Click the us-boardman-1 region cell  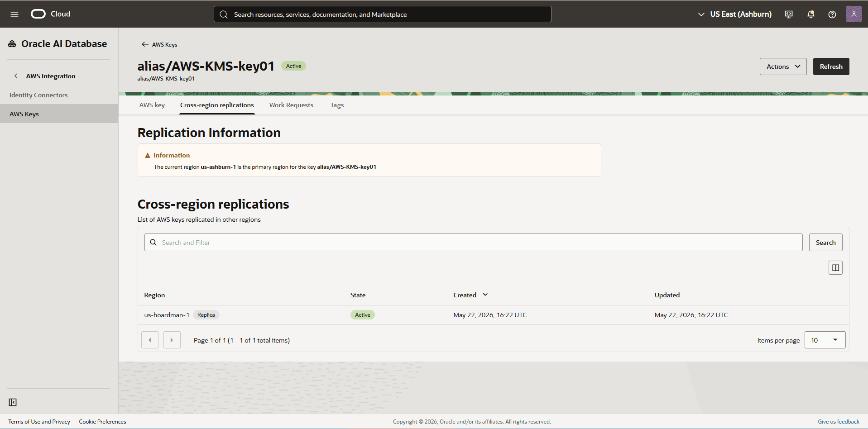coord(167,315)
